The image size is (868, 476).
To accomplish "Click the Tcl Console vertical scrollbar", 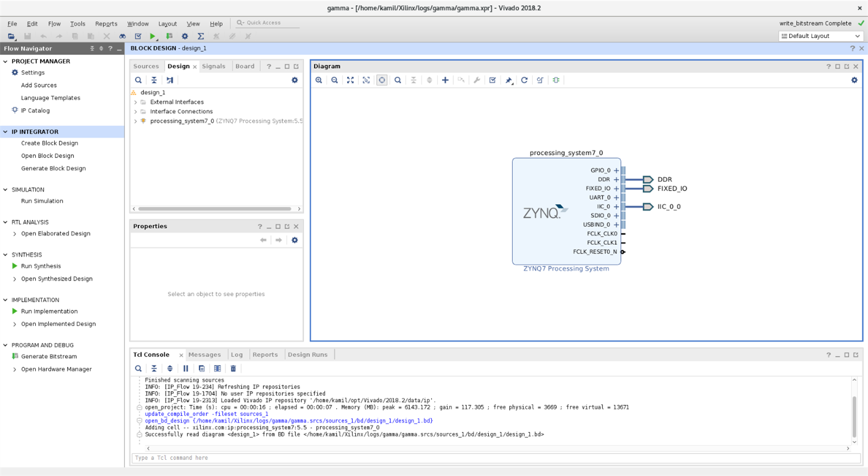I will pyautogui.click(x=854, y=417).
